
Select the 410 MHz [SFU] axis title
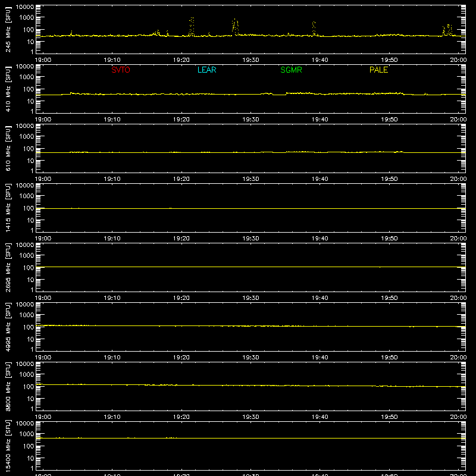8,89
